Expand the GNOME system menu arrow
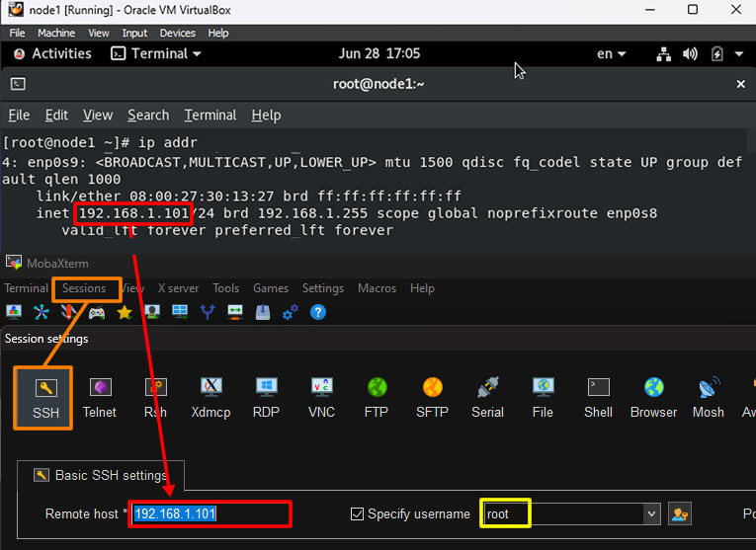This screenshot has height=550, width=756. click(x=739, y=54)
